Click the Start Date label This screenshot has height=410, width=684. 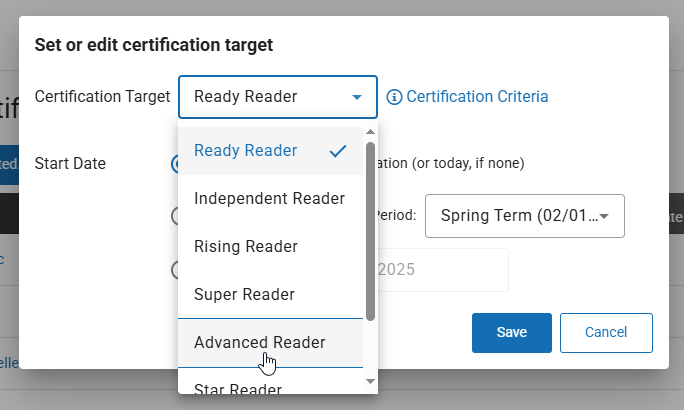click(70, 164)
